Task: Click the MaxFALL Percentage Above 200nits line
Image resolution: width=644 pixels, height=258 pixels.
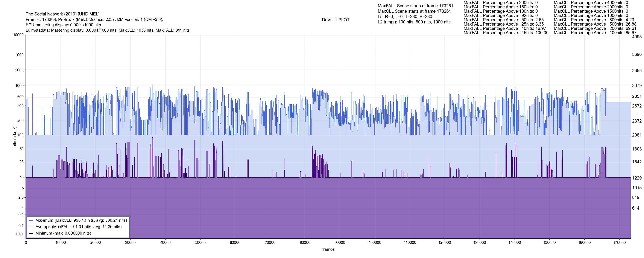Action: (501, 3)
